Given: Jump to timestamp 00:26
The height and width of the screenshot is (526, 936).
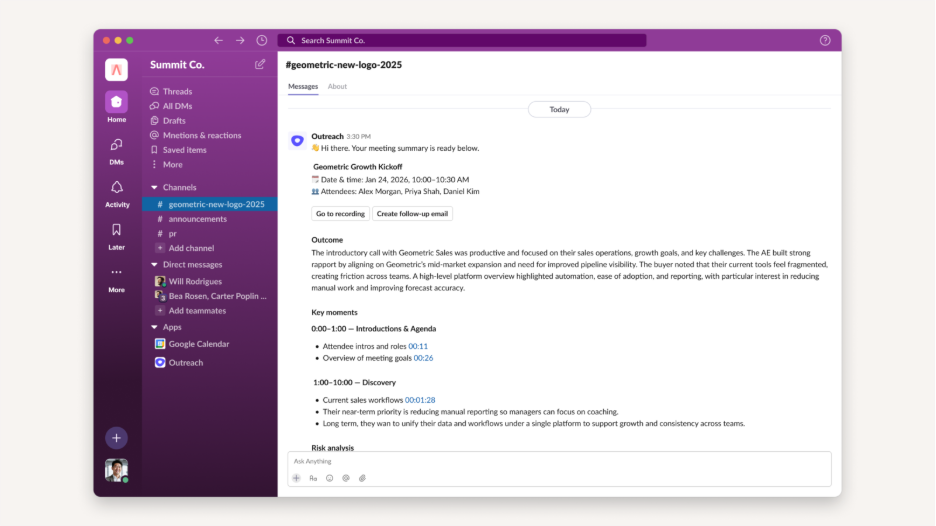Looking at the screenshot, I should (x=423, y=358).
